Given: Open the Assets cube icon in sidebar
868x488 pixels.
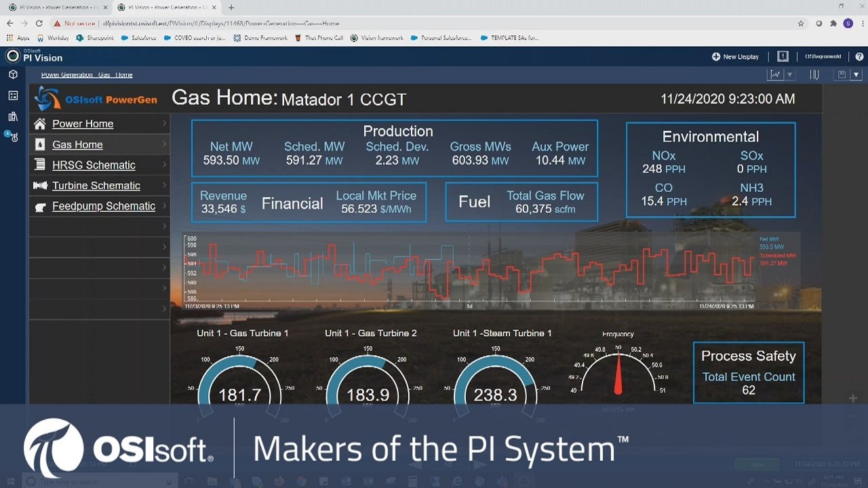Looking at the screenshot, I should (13, 75).
